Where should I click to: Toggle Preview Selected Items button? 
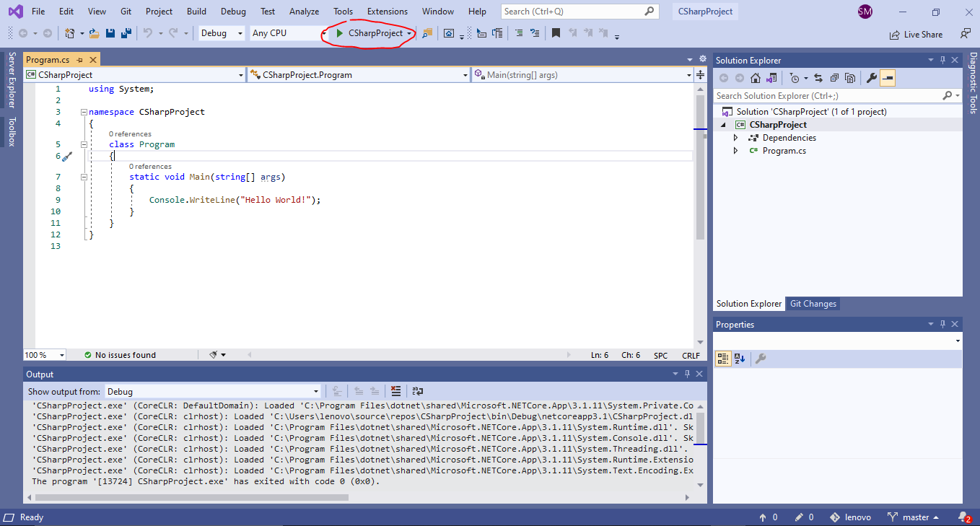click(888, 78)
